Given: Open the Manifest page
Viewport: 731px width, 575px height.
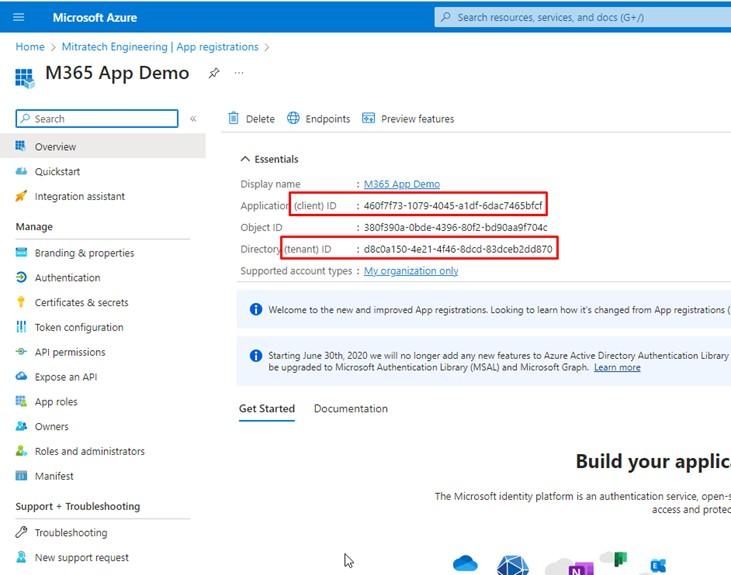Looking at the screenshot, I should coord(54,476).
